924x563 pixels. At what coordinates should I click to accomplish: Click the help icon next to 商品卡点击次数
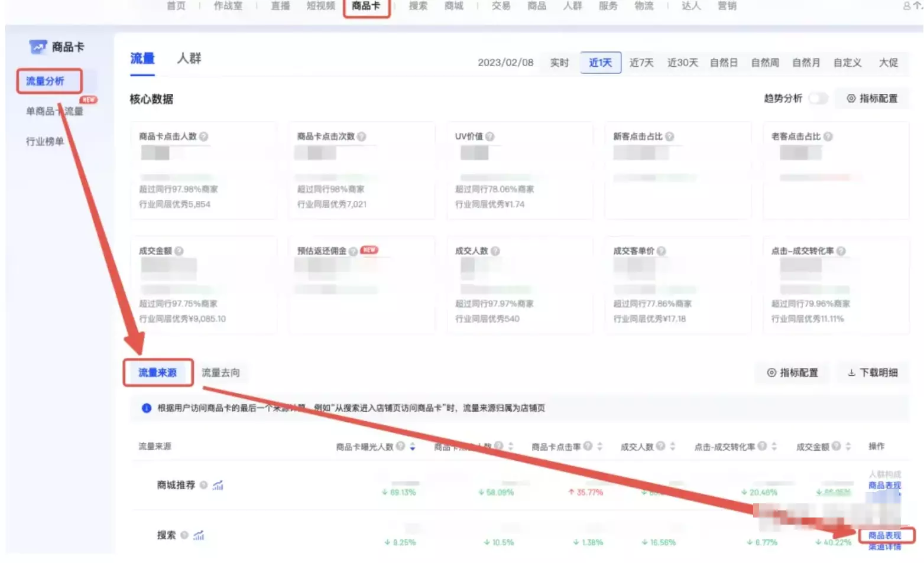pos(362,136)
